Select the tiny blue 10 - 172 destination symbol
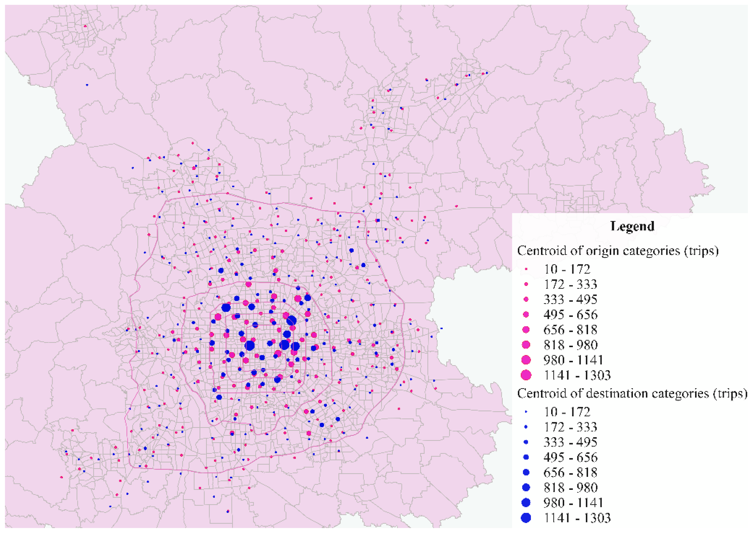 (526, 412)
